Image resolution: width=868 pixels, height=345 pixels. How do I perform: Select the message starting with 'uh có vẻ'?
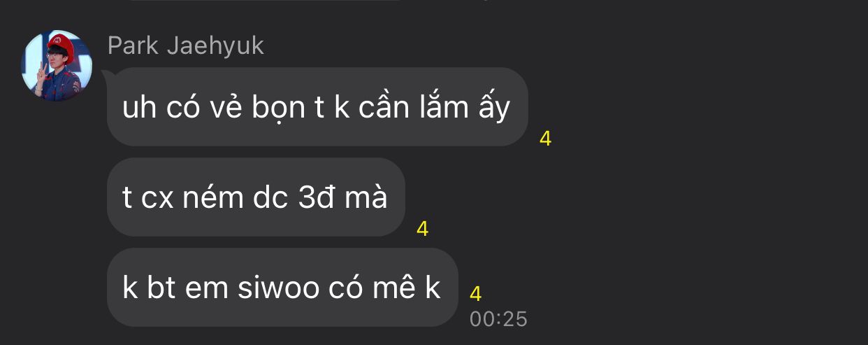coord(317,107)
